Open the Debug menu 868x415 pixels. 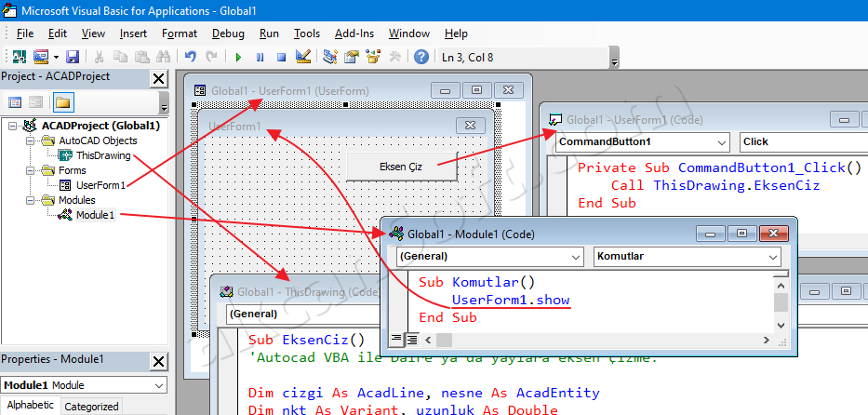tap(228, 33)
